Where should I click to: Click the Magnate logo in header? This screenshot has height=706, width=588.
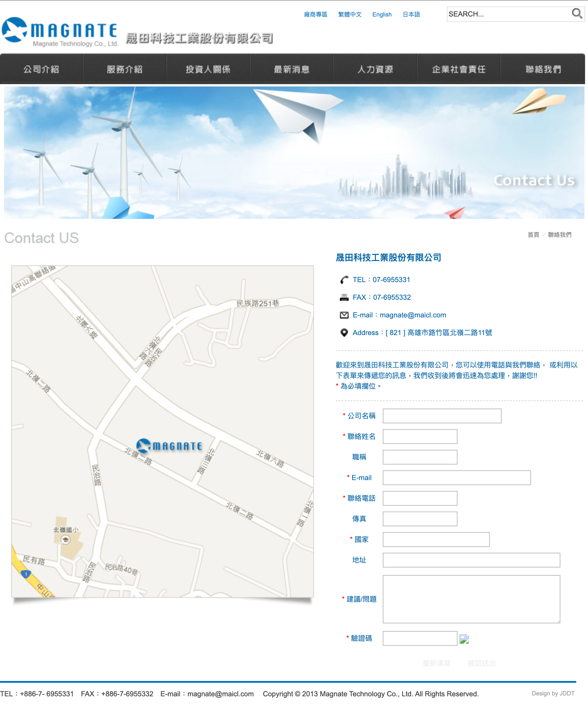(60, 32)
